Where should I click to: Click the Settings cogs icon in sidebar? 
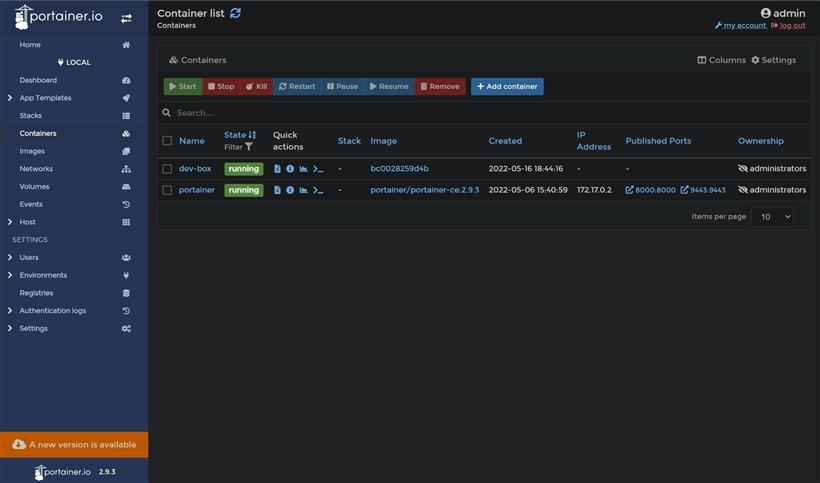126,329
